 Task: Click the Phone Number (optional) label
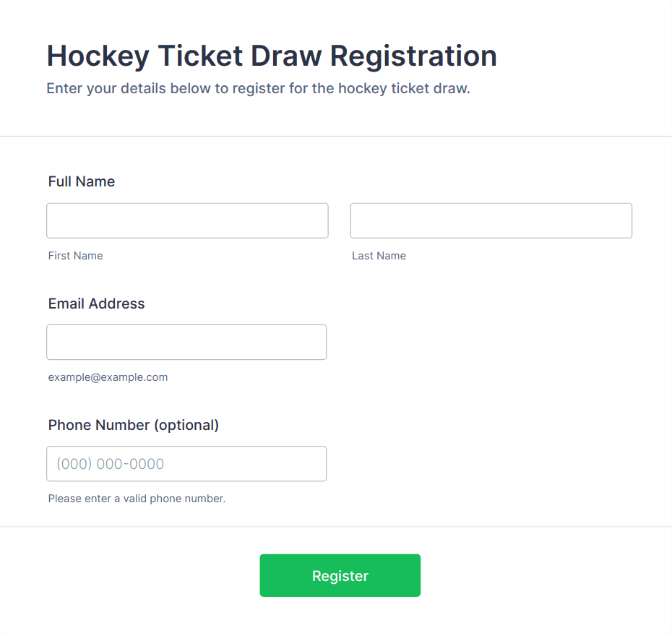pos(133,425)
